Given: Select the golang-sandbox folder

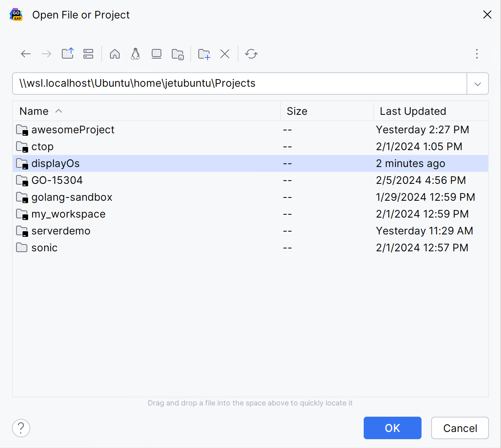Looking at the screenshot, I should (x=72, y=197).
